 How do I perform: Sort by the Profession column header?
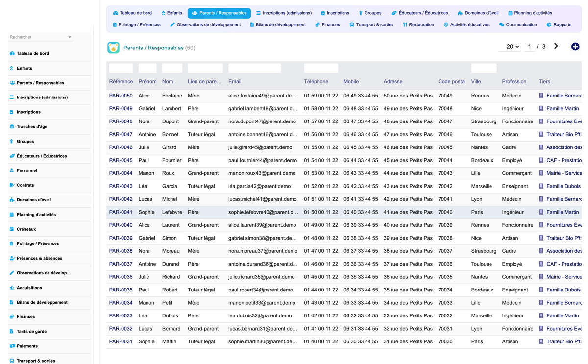tap(514, 81)
